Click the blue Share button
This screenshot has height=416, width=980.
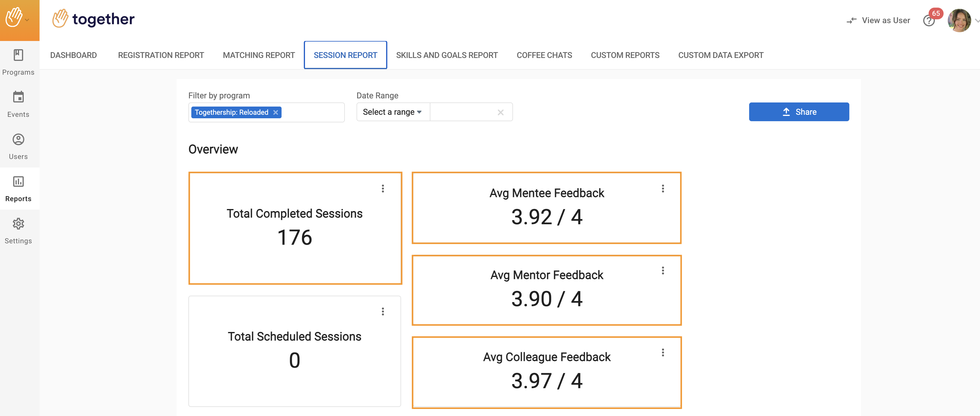coord(799,112)
